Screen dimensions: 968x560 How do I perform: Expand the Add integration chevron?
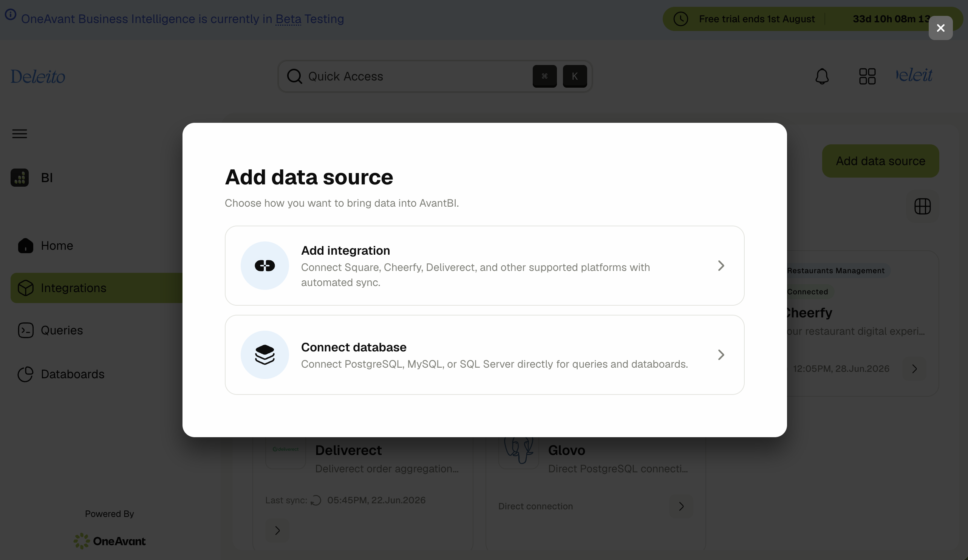pos(721,265)
